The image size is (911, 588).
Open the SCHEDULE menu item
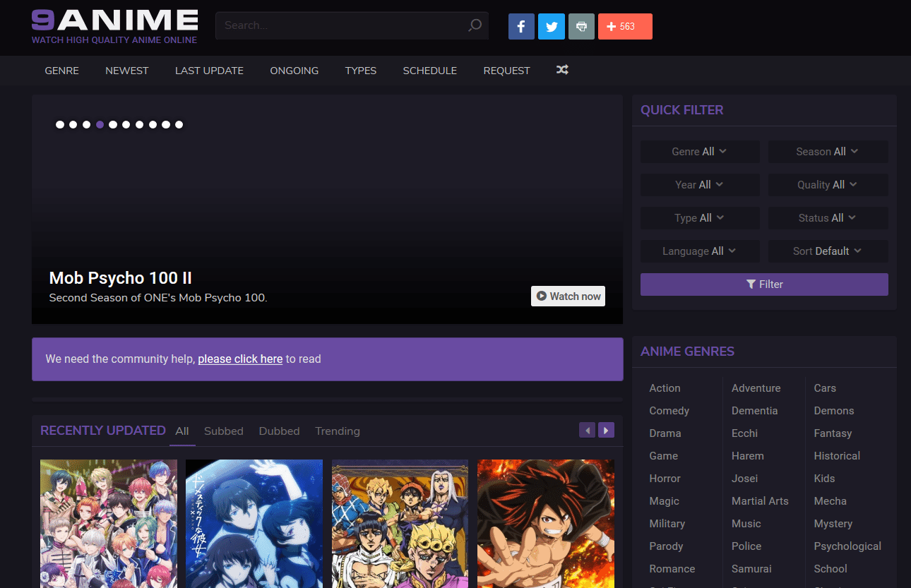pyautogui.click(x=429, y=70)
